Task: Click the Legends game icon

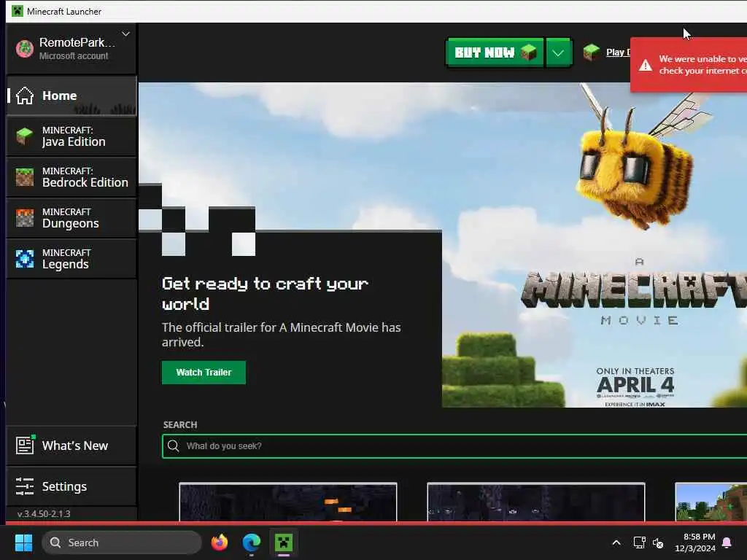Action: tap(25, 259)
